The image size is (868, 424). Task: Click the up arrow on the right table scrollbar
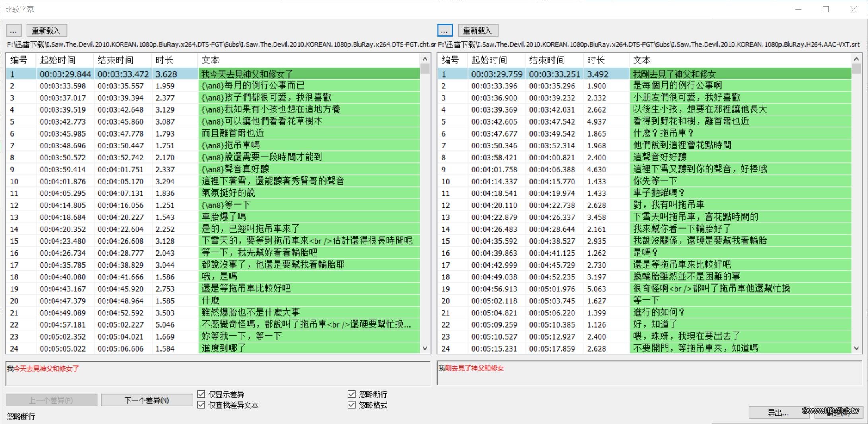pyautogui.click(x=856, y=58)
